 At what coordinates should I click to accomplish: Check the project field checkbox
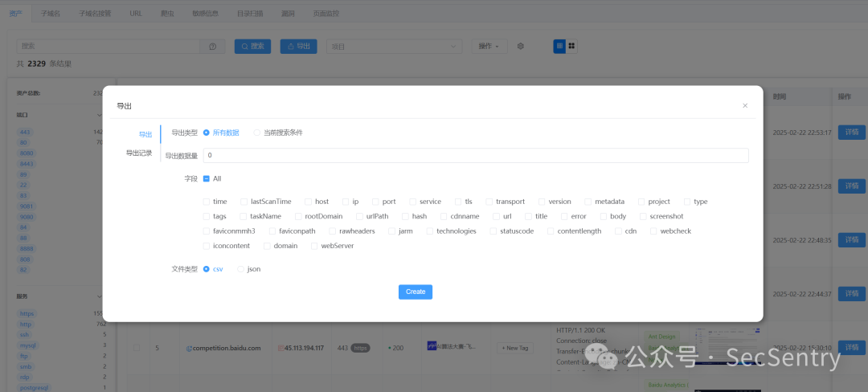tap(641, 202)
